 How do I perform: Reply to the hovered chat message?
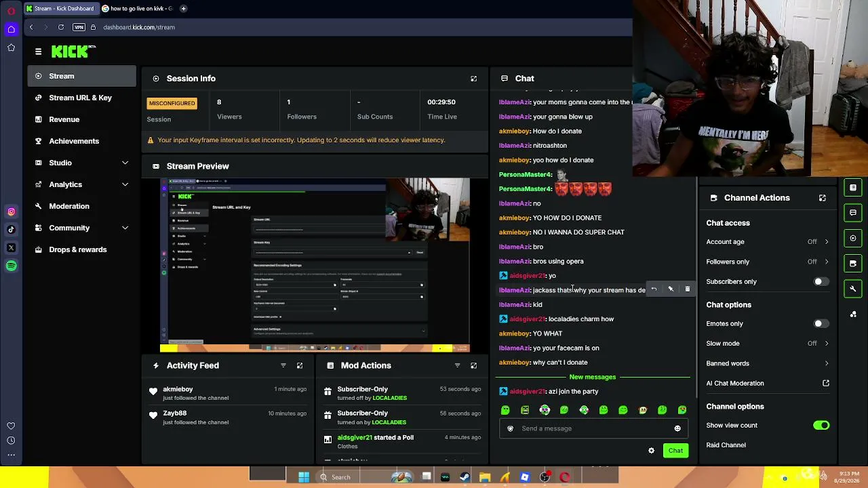tap(654, 289)
